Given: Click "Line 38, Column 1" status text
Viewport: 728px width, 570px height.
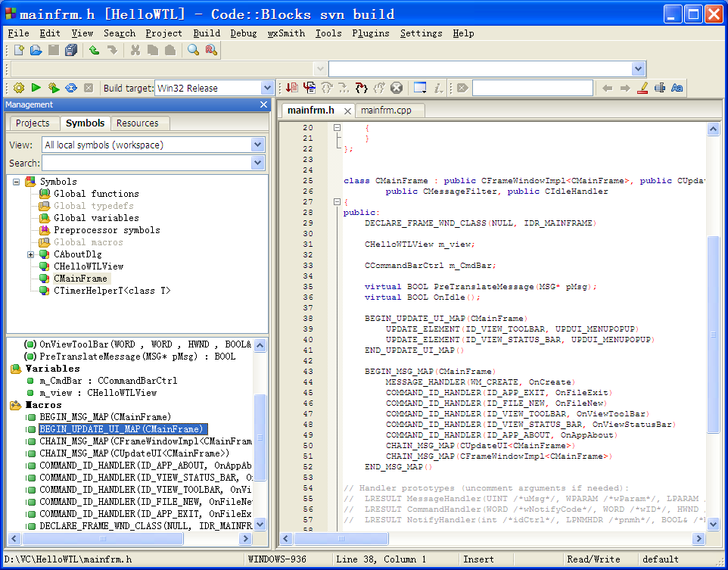Looking at the screenshot, I should coord(381,559).
